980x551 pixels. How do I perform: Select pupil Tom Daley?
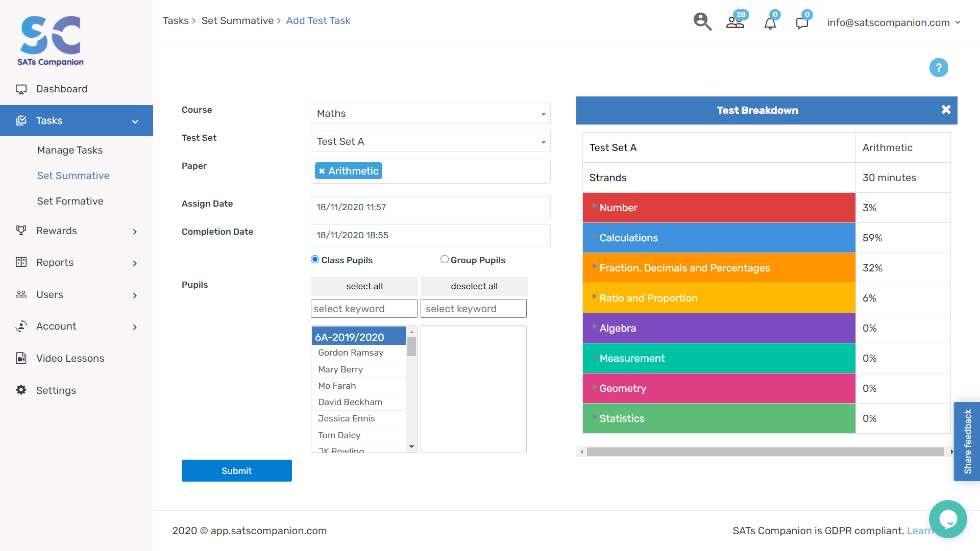pos(359,435)
